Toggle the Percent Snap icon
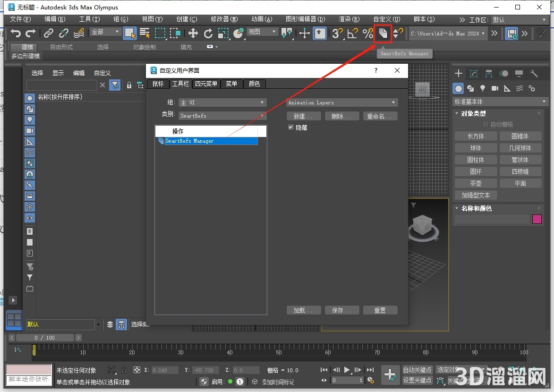 pos(368,33)
